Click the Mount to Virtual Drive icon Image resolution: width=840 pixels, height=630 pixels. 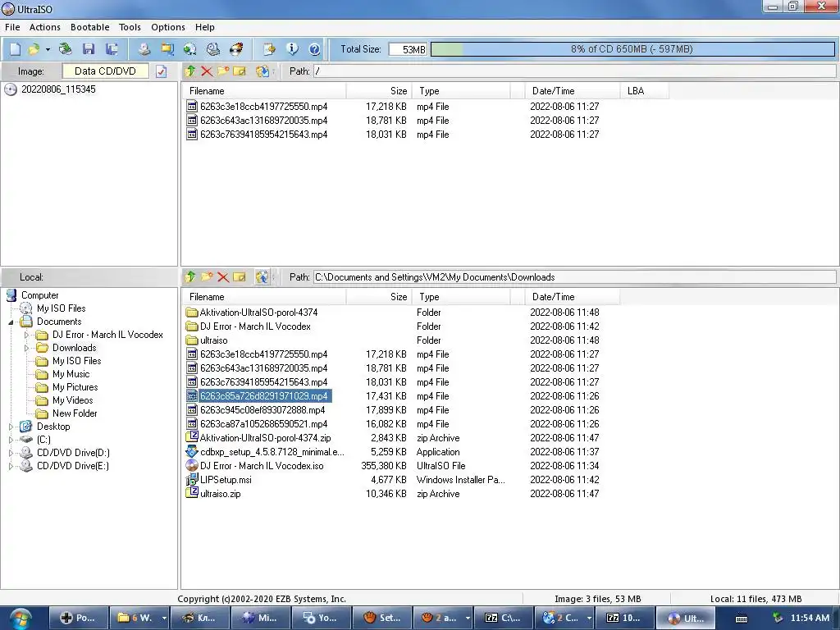point(213,49)
